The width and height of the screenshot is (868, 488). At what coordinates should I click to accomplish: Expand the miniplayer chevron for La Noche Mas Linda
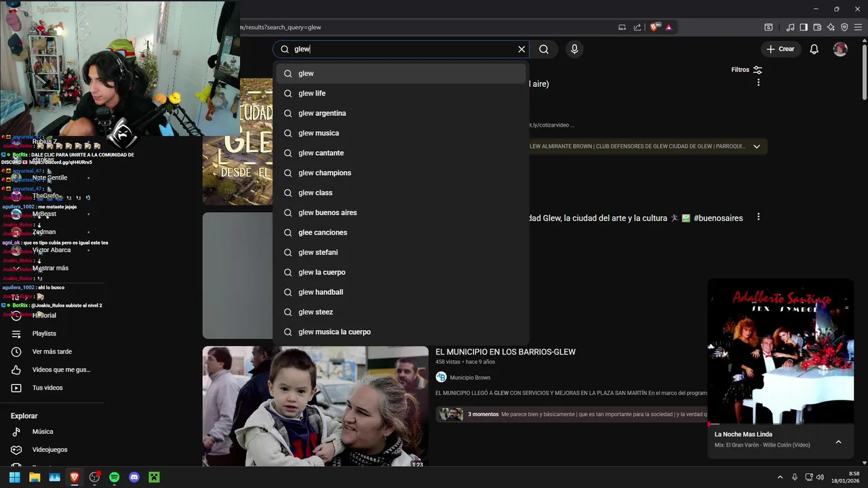pyautogui.click(x=838, y=442)
